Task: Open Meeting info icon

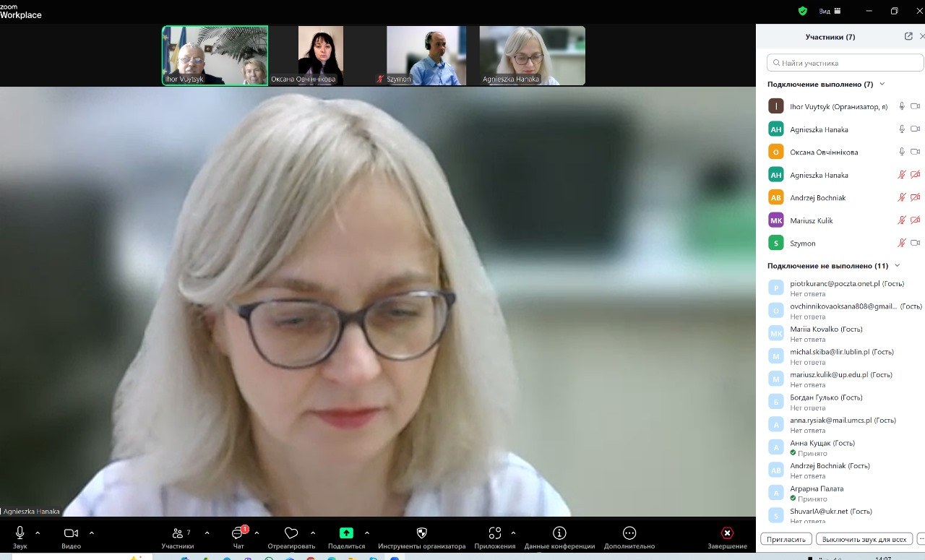Action: click(x=559, y=533)
